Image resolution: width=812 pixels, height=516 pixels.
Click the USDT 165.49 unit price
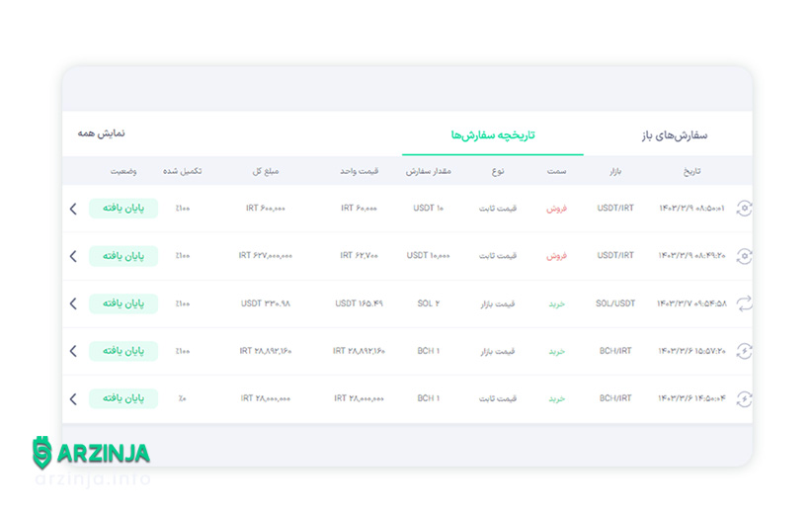coord(359,303)
